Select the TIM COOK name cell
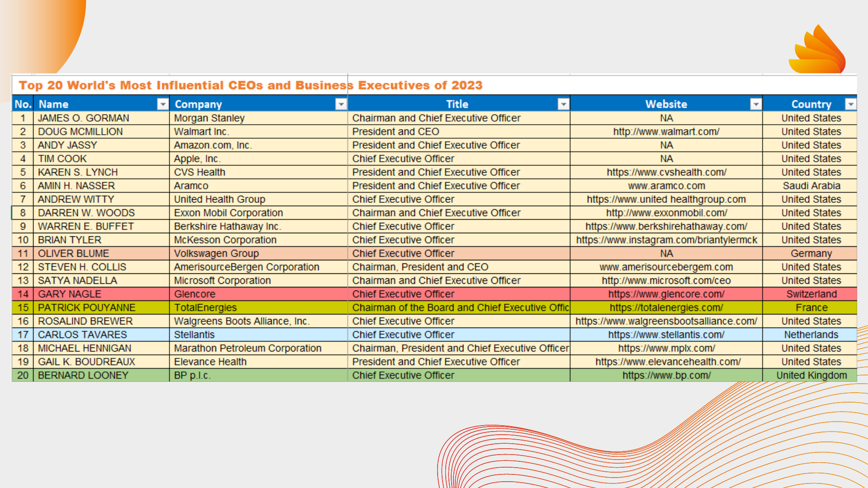 62,159
